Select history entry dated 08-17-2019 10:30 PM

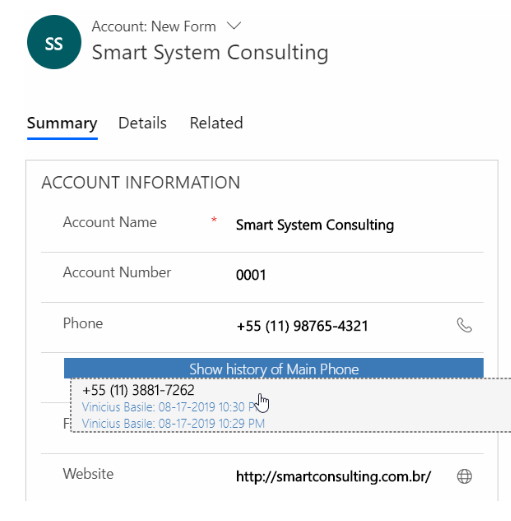(x=173, y=407)
